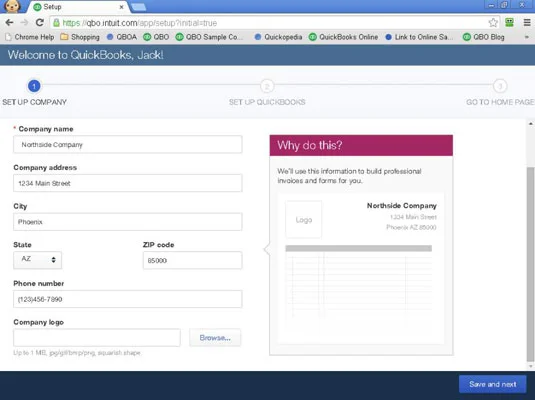This screenshot has width=535, height=400.
Task: Click the Company address field
Action: pyautogui.click(x=128, y=183)
